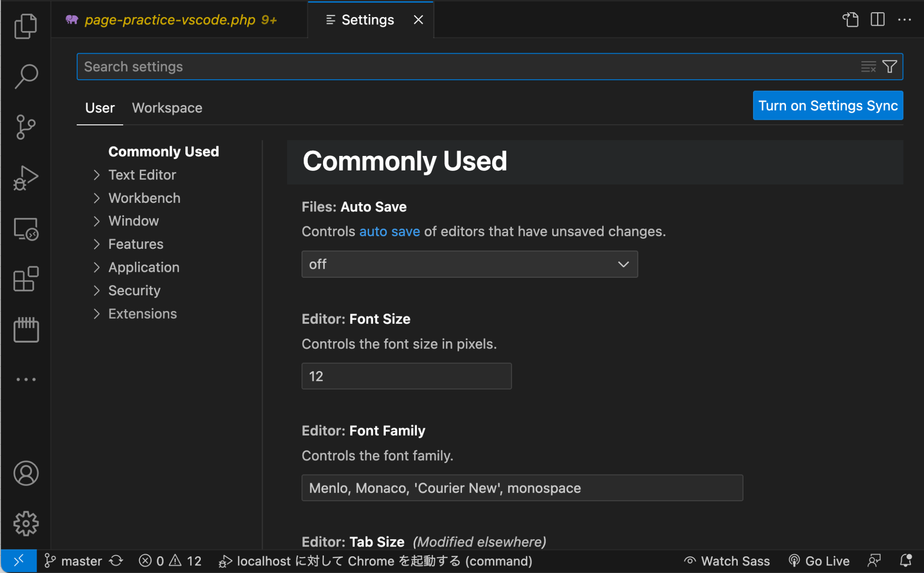The height and width of the screenshot is (573, 924).
Task: Switch to page-practice-vscode.php tab
Action: click(170, 20)
